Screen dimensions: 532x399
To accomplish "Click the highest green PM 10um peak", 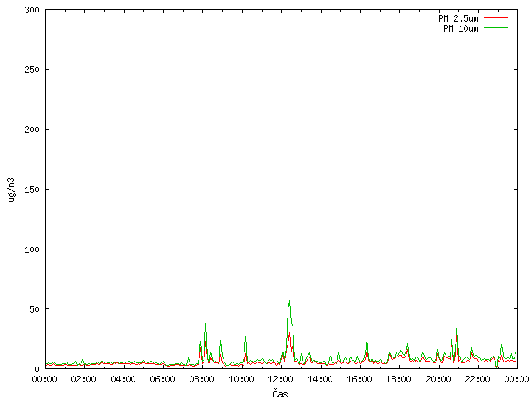I will [289, 301].
